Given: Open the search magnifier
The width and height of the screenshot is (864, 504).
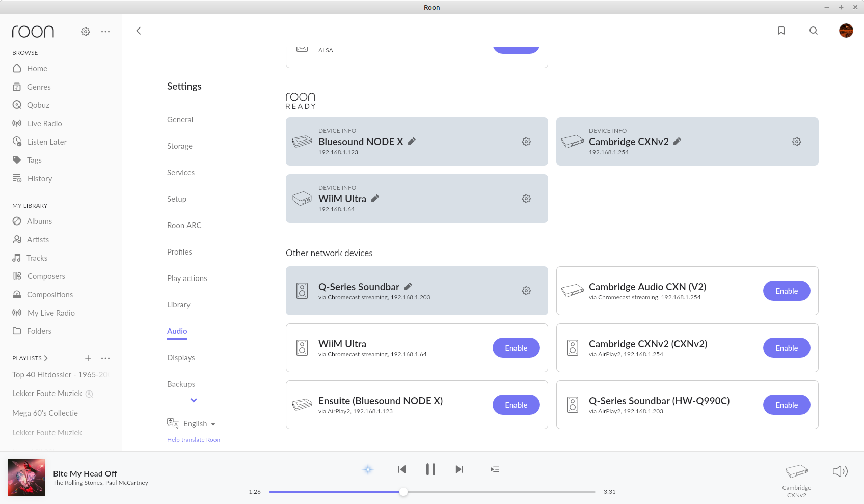Looking at the screenshot, I should click(x=814, y=31).
